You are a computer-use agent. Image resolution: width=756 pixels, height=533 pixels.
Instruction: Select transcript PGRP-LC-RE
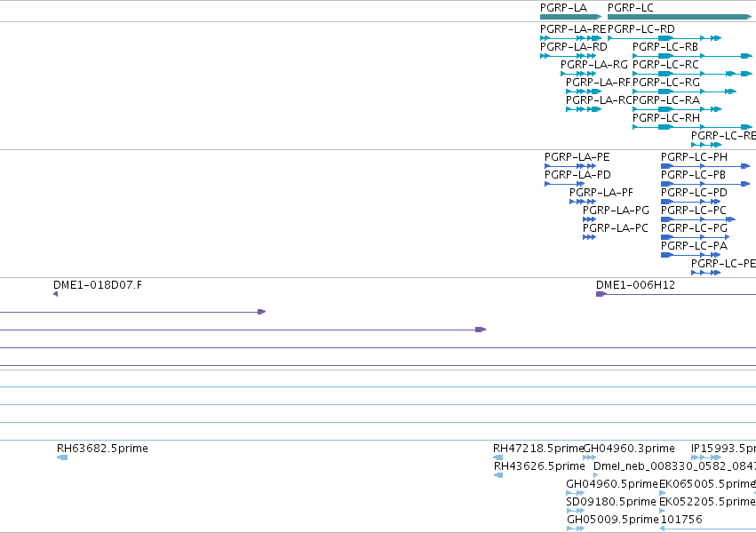click(706, 145)
